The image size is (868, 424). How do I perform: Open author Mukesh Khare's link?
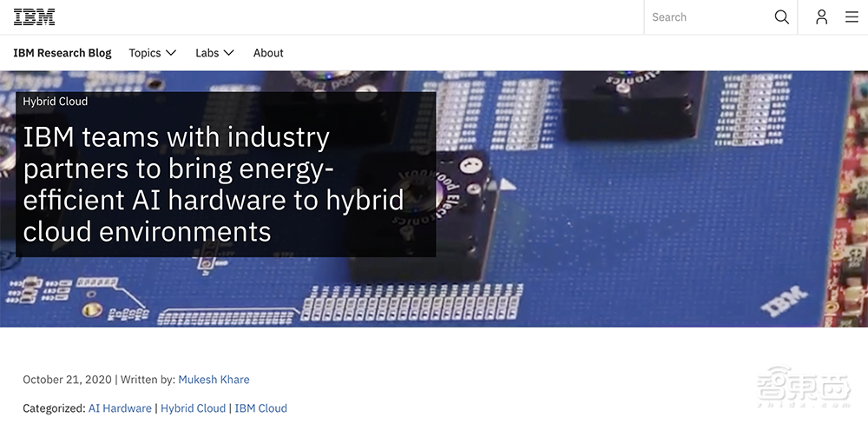click(x=214, y=380)
